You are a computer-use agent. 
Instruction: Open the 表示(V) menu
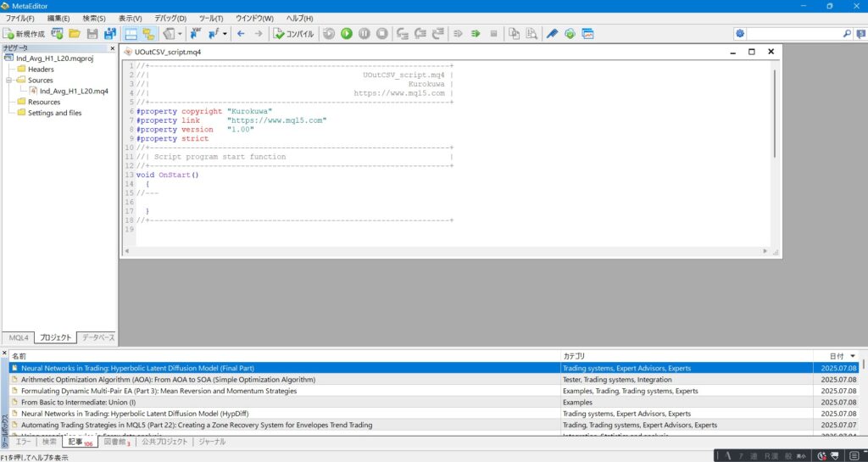(130, 19)
